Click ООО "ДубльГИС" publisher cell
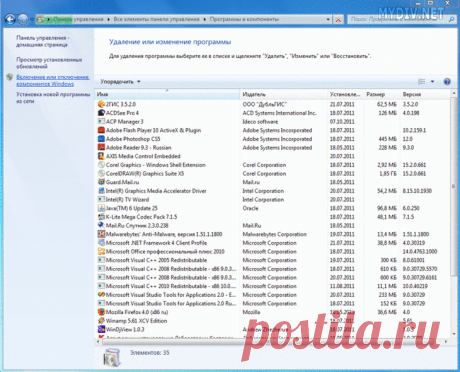This screenshot has height=372, width=460. pos(265,104)
